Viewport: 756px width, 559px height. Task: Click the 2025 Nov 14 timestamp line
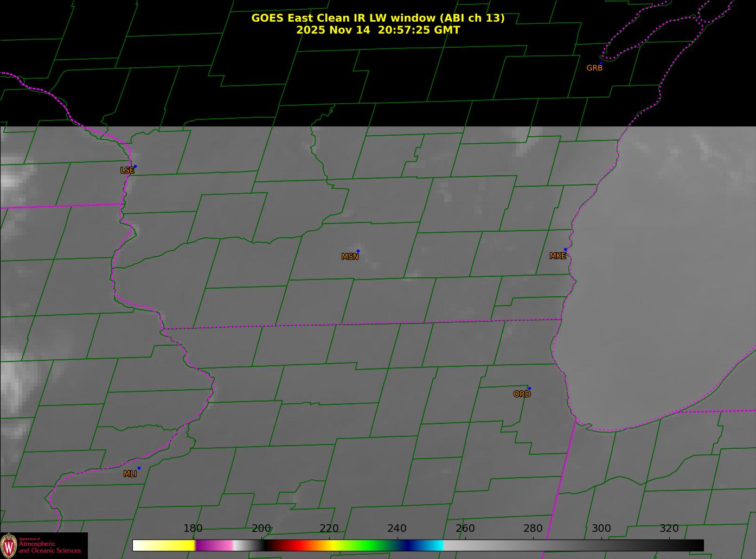(377, 30)
